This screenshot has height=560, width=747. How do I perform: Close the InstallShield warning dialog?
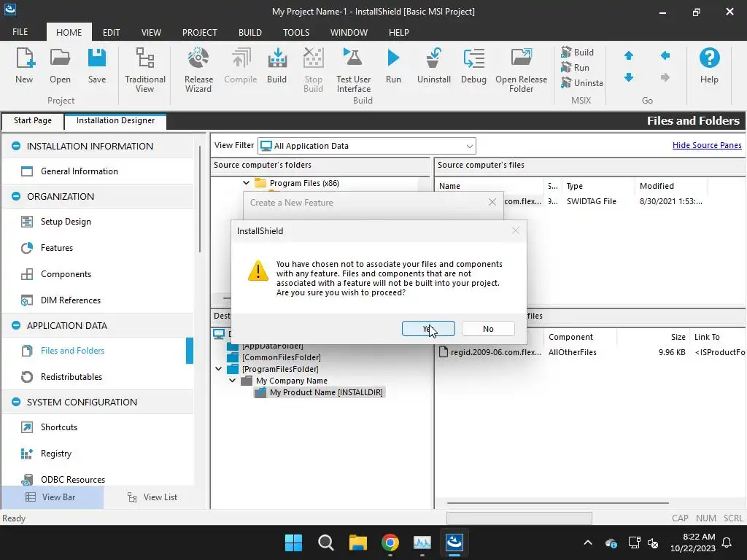pyautogui.click(x=516, y=230)
